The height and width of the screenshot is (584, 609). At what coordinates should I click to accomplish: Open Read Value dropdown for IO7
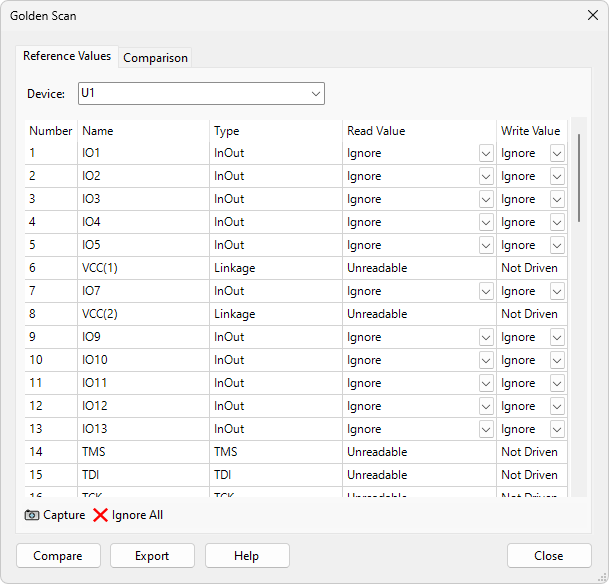[486, 292]
